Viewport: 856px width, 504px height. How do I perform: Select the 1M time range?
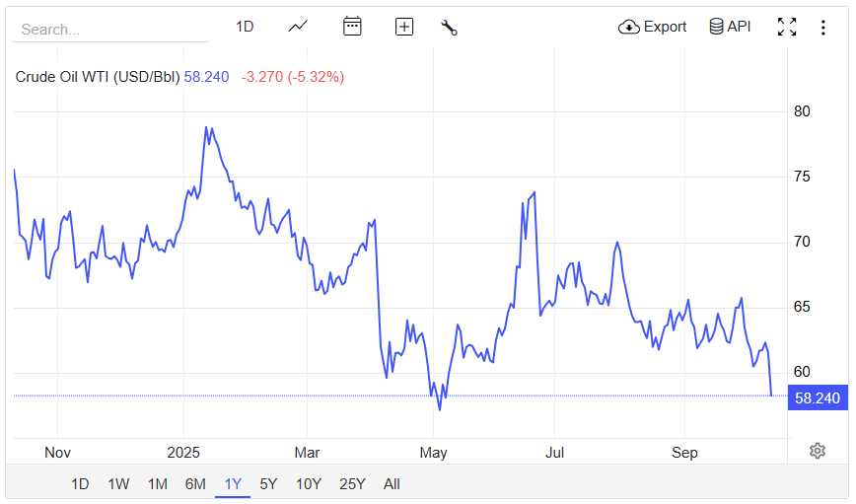(x=157, y=484)
